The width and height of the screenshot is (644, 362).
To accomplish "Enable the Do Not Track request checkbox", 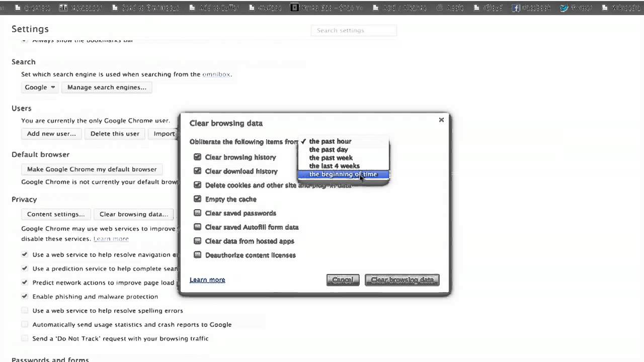I will tap(25, 339).
